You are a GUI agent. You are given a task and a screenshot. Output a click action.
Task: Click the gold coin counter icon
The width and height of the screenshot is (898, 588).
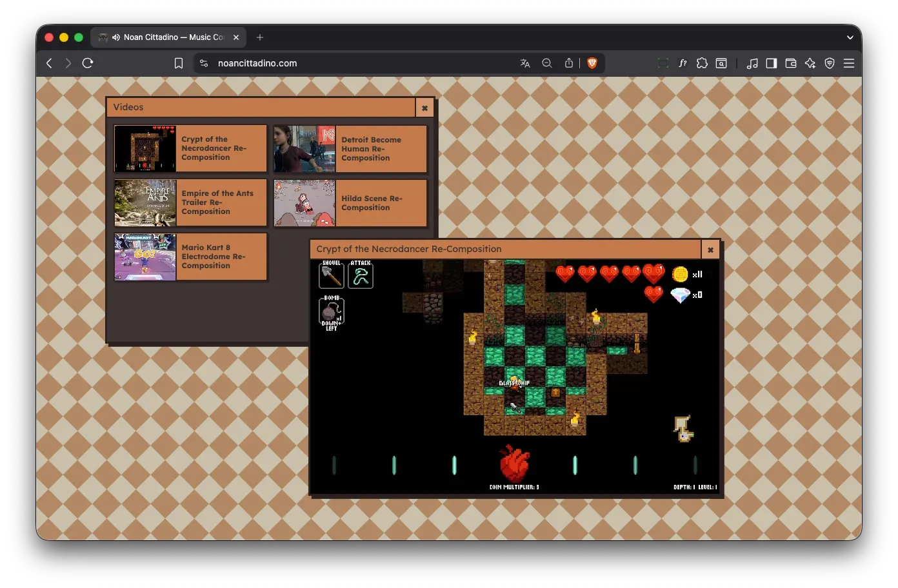(680, 275)
